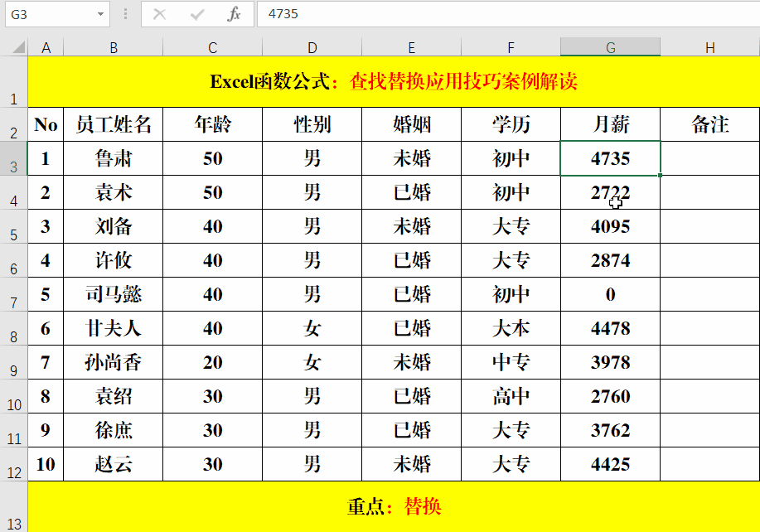The height and width of the screenshot is (532, 760).
Task: Select the 大本 education cell
Action: pos(511,328)
